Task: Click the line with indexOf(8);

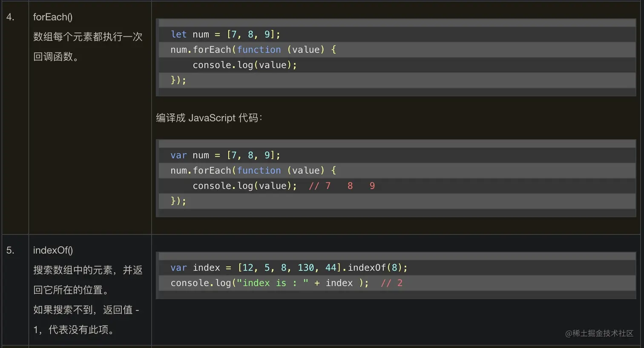Action: coord(289,268)
